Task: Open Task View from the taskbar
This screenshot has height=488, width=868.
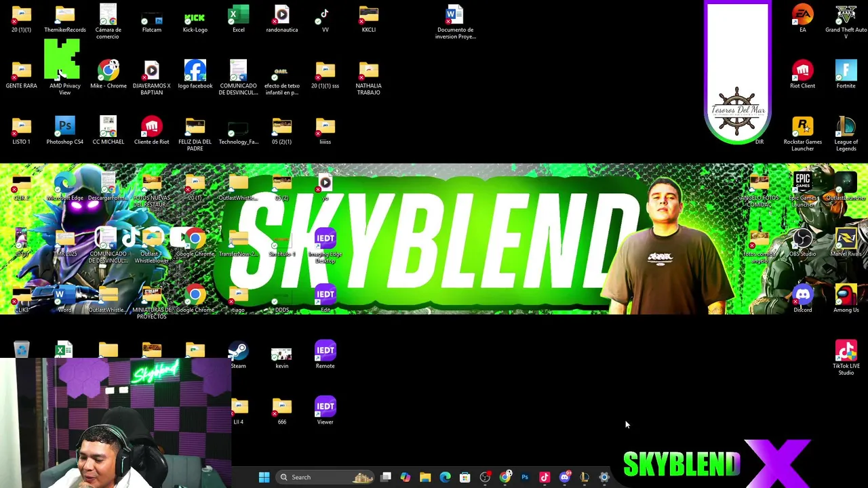Action: pos(386,477)
